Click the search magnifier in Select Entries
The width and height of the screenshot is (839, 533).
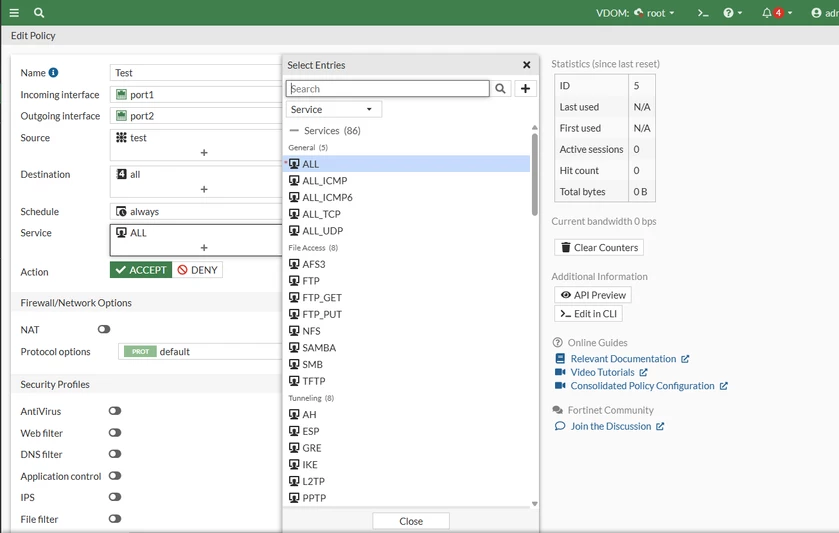[500, 88]
